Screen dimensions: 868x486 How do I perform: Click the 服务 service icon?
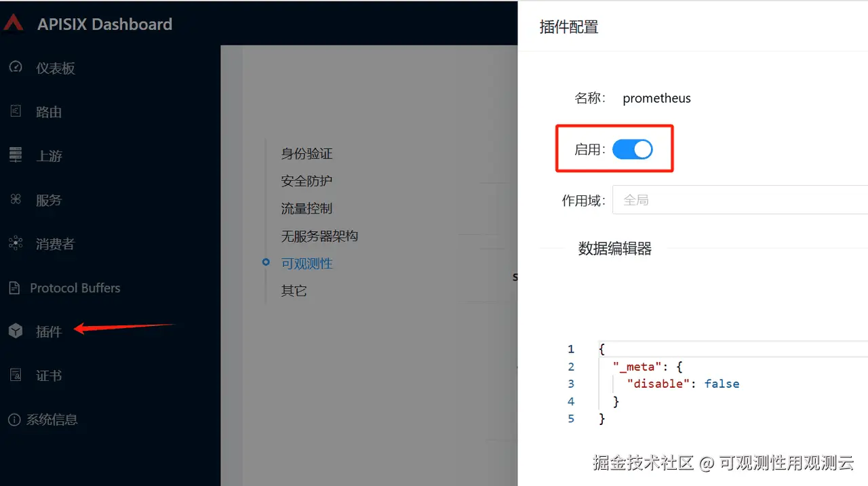15,199
